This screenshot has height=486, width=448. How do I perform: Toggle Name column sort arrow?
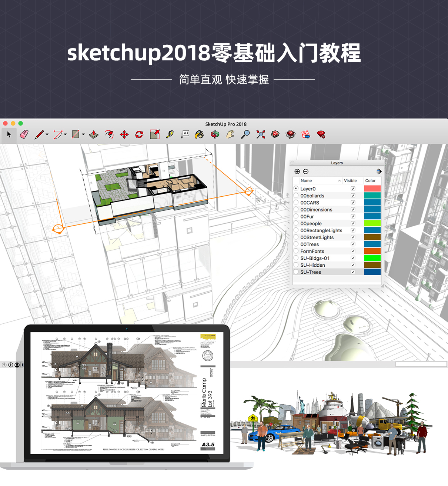click(340, 181)
